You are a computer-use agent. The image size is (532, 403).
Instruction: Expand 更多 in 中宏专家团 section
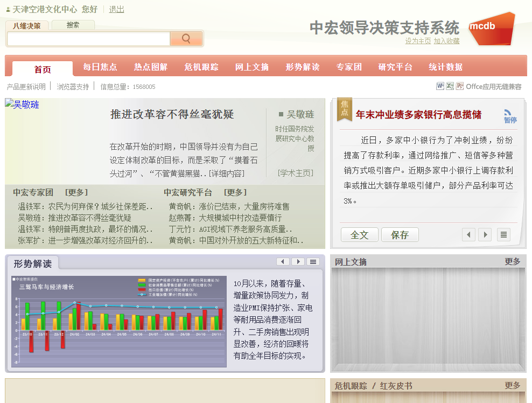click(76, 192)
